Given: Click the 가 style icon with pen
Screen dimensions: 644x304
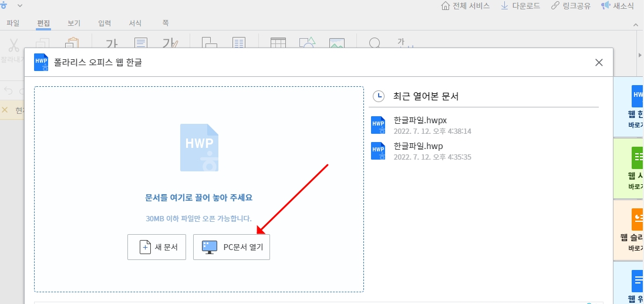Looking at the screenshot, I should (170, 43).
